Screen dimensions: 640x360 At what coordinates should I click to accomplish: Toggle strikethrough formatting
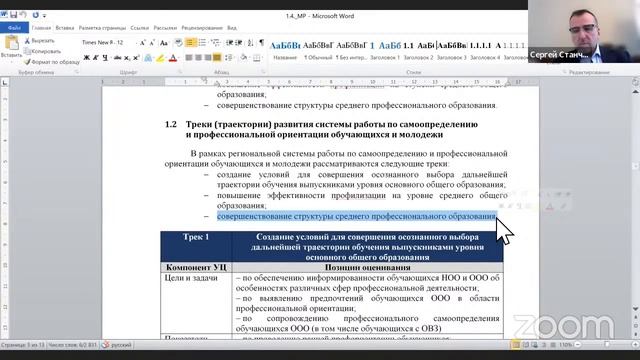(x=118, y=58)
